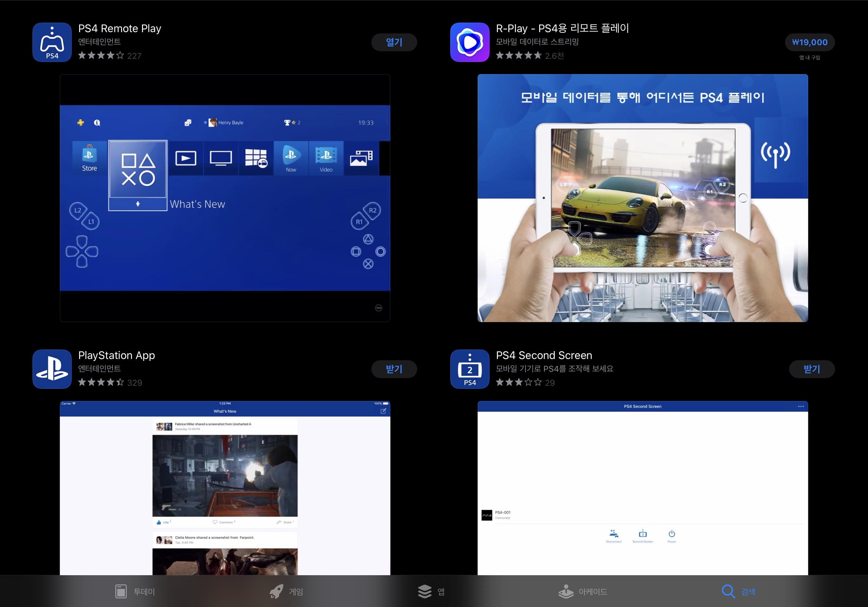Click the star rating 329 of PlayStation App
This screenshot has width=868, height=607.
tap(110, 383)
